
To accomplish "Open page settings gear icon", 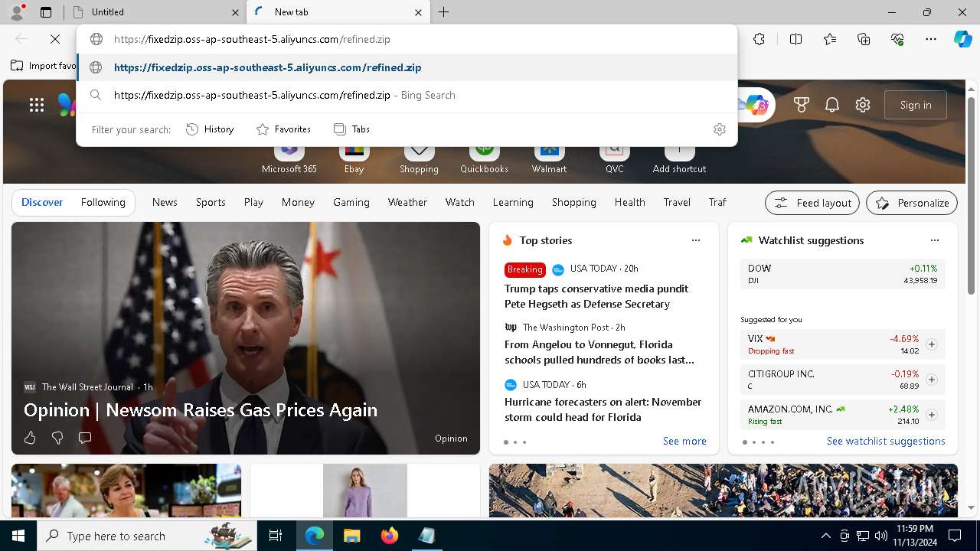I will [863, 105].
